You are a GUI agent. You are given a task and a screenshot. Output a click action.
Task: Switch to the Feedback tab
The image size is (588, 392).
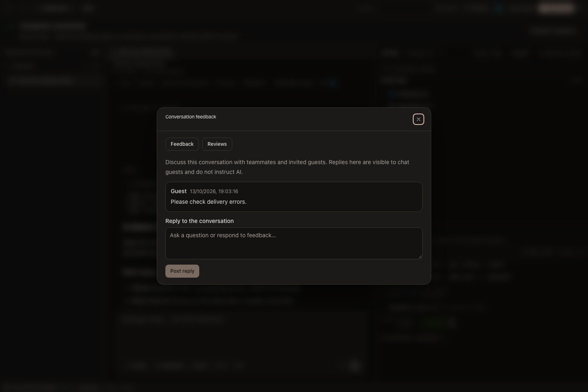point(182,144)
